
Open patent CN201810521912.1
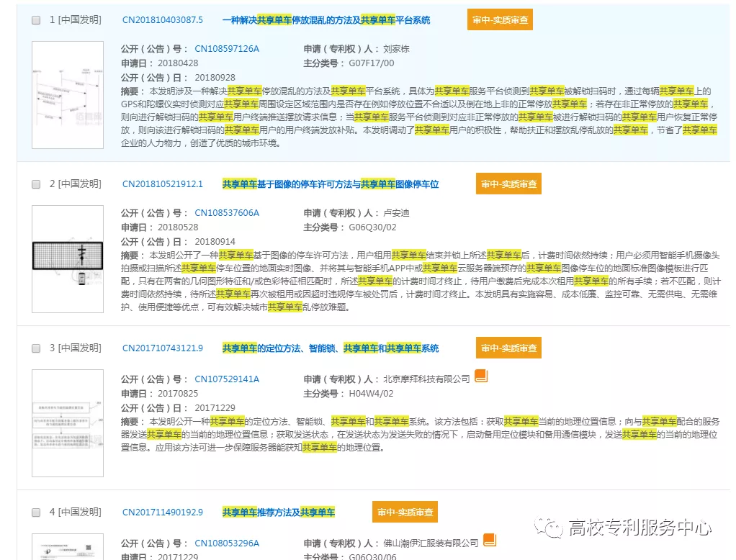(161, 184)
